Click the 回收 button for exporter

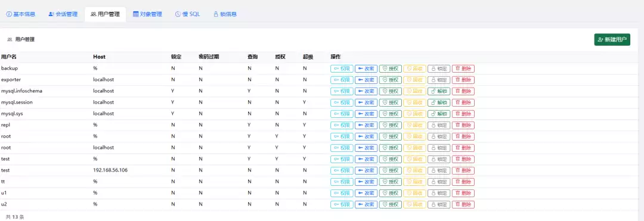[414, 80]
